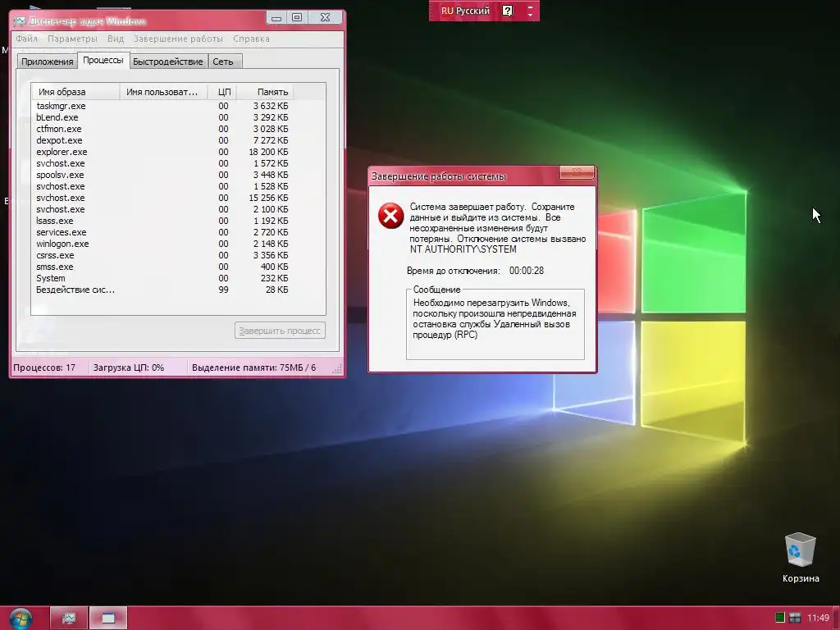Open the Параметры menu

pyautogui.click(x=72, y=39)
